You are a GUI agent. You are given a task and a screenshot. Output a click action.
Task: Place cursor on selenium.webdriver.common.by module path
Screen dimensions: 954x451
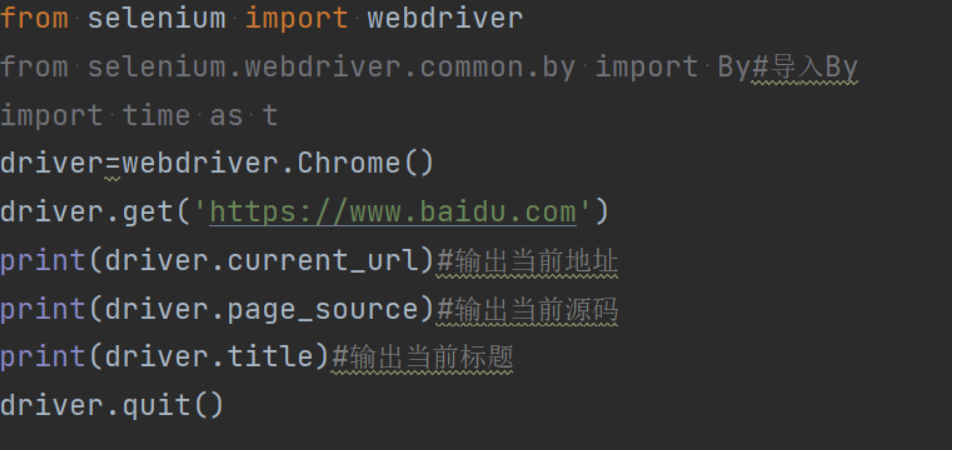click(331, 67)
